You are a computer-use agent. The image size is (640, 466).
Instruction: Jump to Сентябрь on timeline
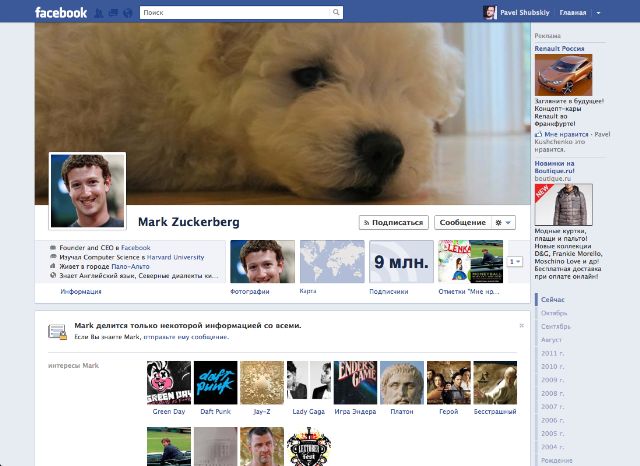(x=556, y=326)
